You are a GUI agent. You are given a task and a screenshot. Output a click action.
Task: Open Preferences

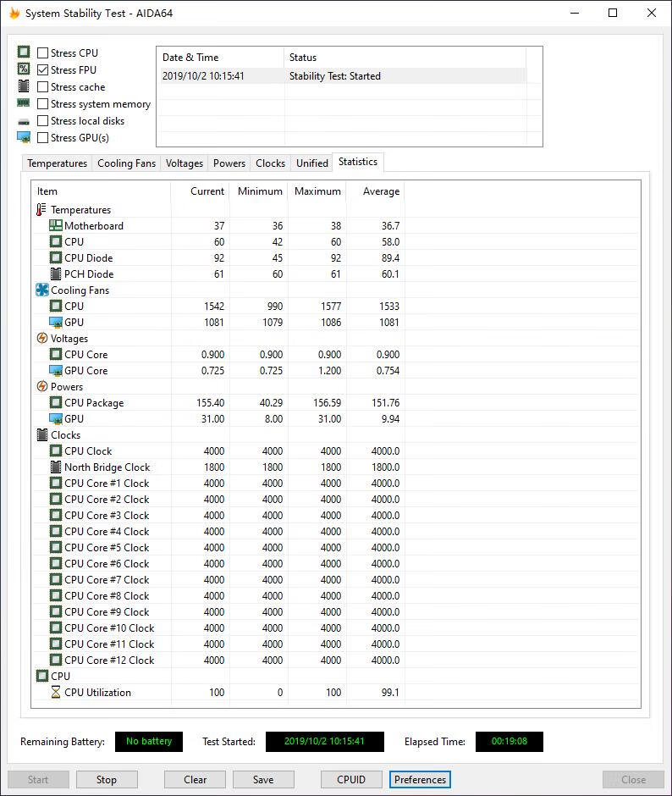420,779
